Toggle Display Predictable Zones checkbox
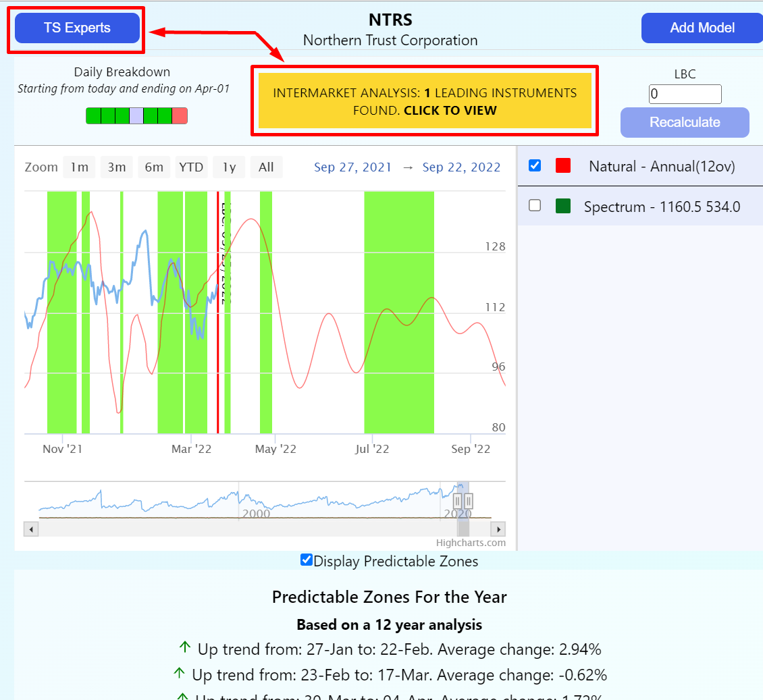The image size is (763, 700). [x=307, y=560]
